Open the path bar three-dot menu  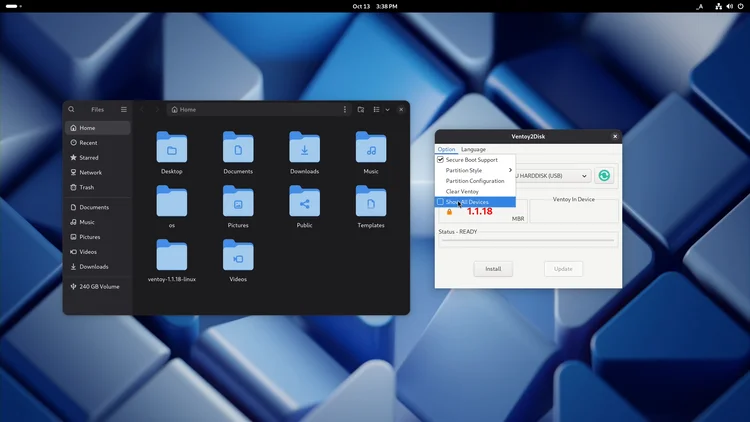click(x=344, y=110)
